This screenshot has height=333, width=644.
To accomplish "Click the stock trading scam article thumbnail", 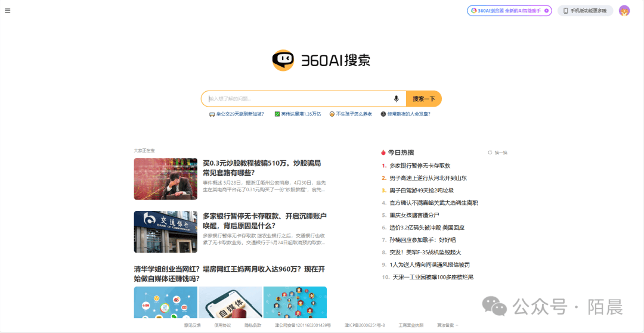I will 165,179.
